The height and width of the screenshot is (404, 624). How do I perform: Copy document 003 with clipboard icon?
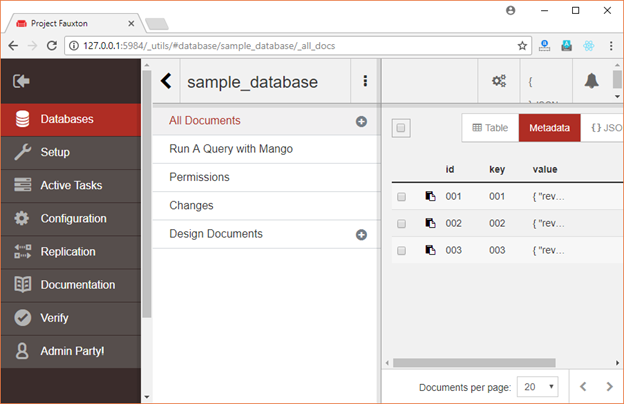point(430,250)
